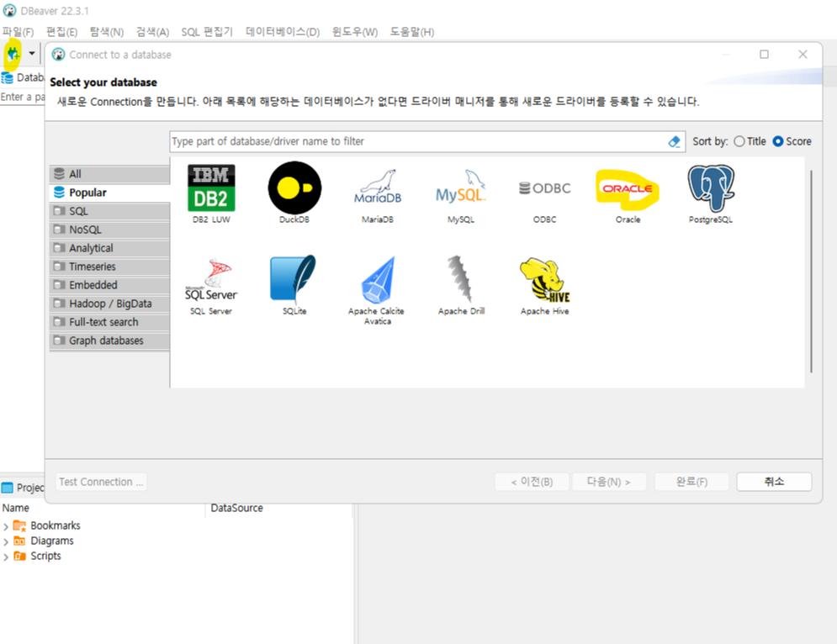Show the Analytical drivers category

109,248
